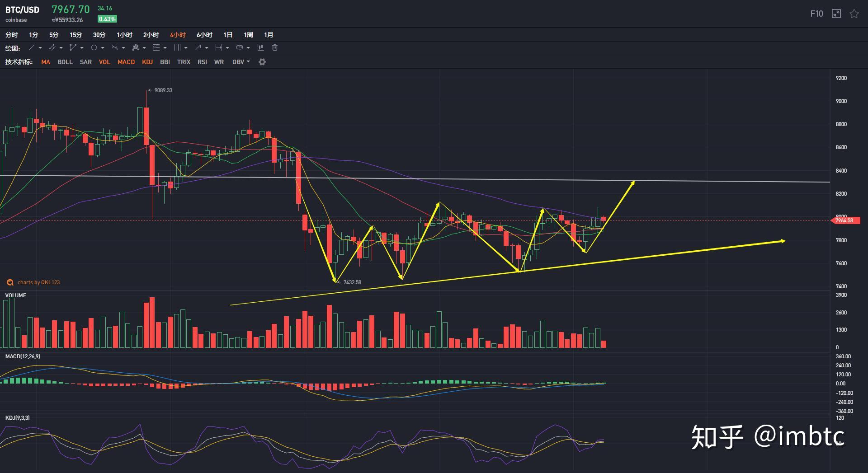Pick the arrow drawing tool
The height and width of the screenshot is (473, 868).
pos(198,47)
